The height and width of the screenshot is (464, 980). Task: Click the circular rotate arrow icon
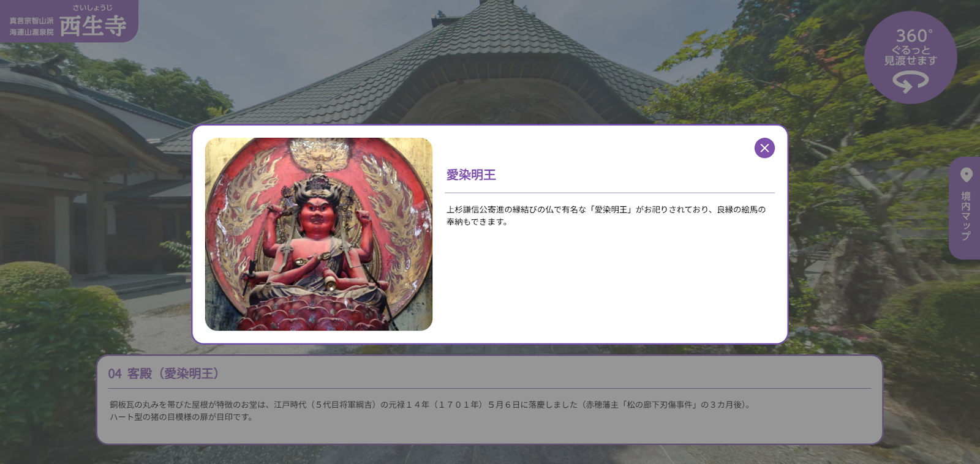(x=910, y=81)
